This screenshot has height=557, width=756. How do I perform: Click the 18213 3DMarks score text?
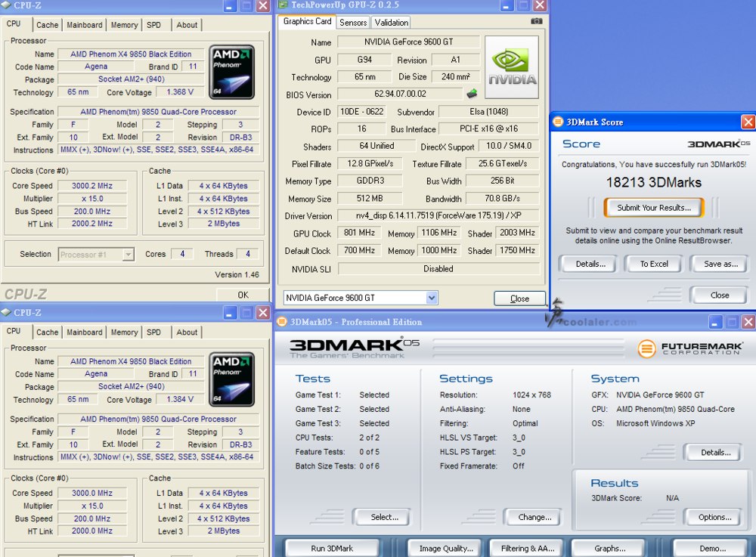654,183
